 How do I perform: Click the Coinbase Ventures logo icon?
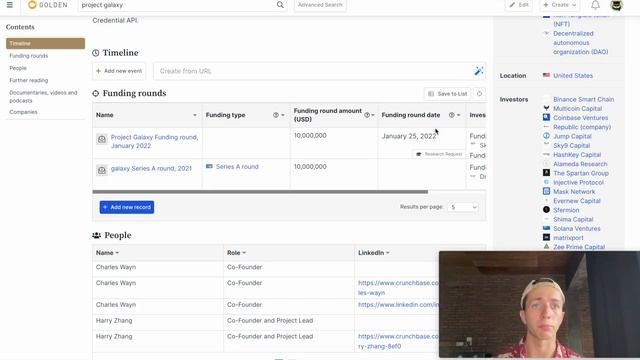(546, 118)
